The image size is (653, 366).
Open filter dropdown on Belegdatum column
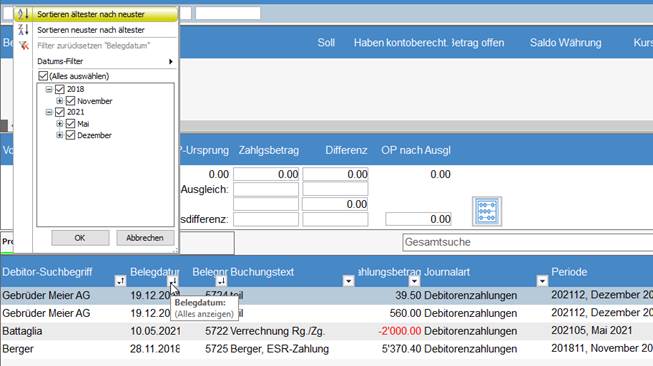(173, 281)
